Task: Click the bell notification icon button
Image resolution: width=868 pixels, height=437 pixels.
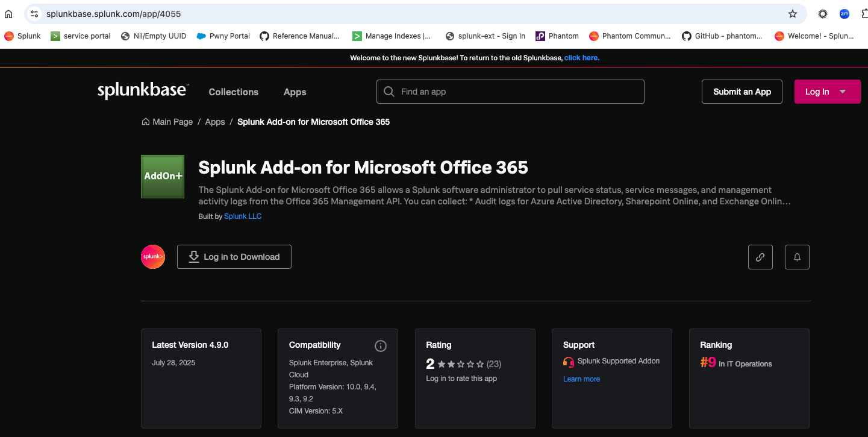Action: (x=797, y=257)
